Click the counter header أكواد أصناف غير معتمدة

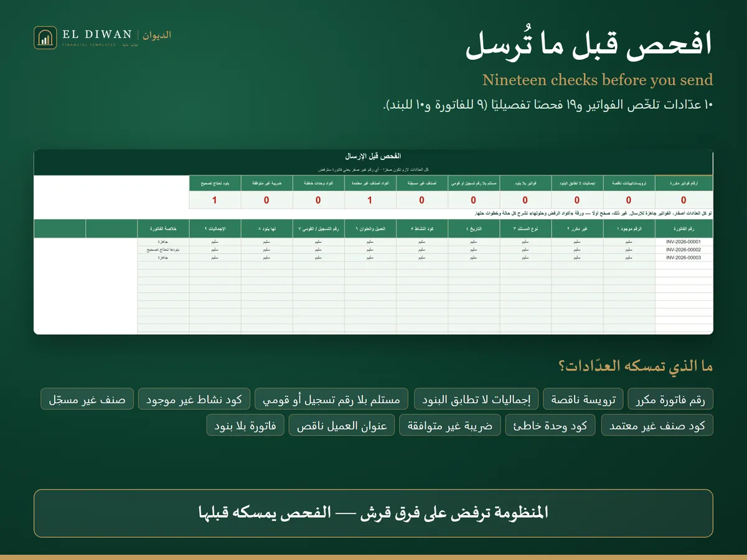[370, 184]
